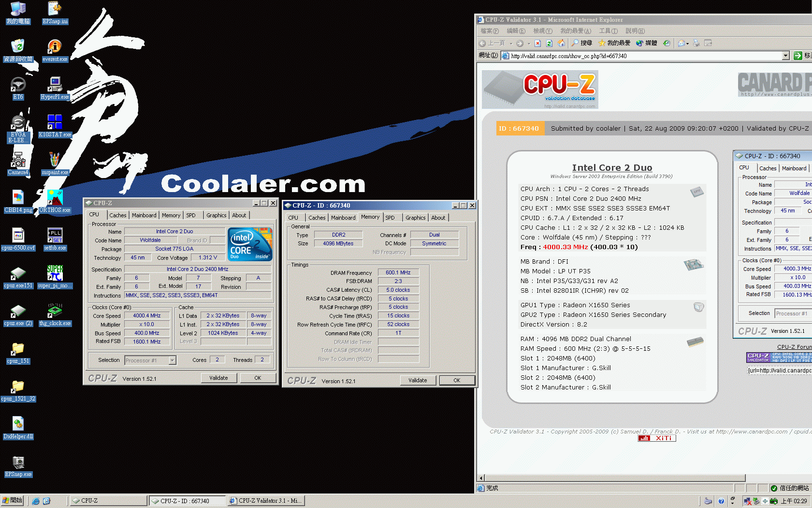Click the Intel Core 2 Duo heading on web page

[612, 168]
